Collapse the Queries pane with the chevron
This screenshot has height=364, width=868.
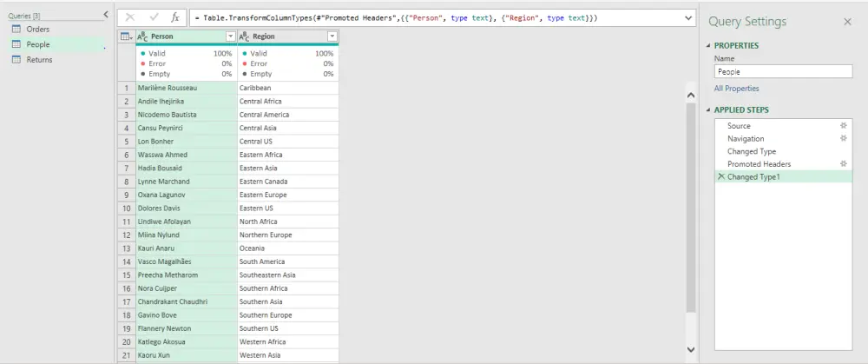pos(106,15)
